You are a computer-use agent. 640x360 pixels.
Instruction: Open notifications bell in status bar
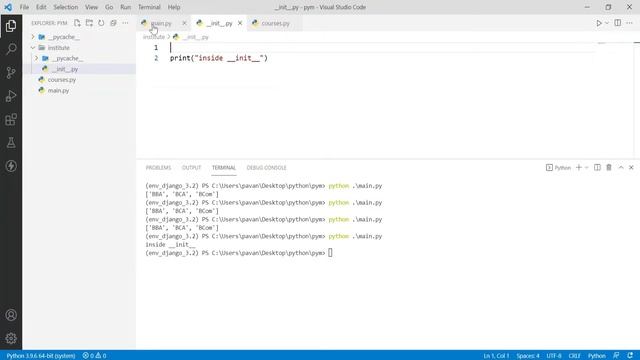coord(630,356)
